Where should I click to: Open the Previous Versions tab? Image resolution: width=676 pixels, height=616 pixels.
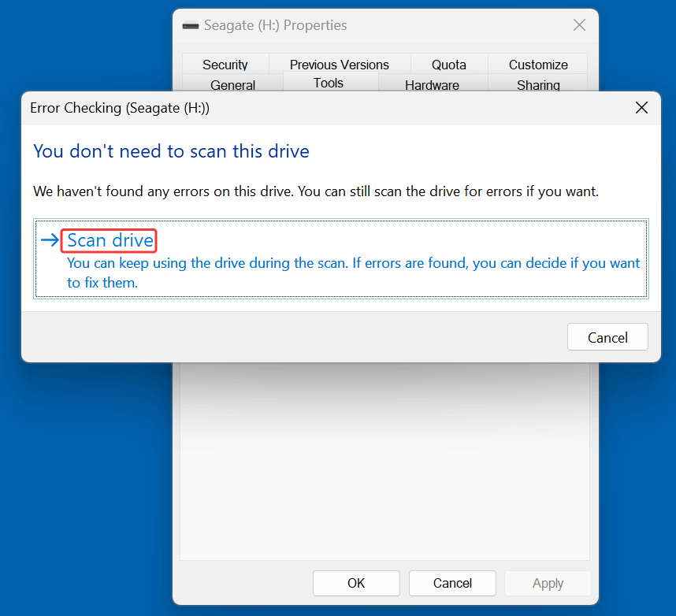click(x=339, y=64)
